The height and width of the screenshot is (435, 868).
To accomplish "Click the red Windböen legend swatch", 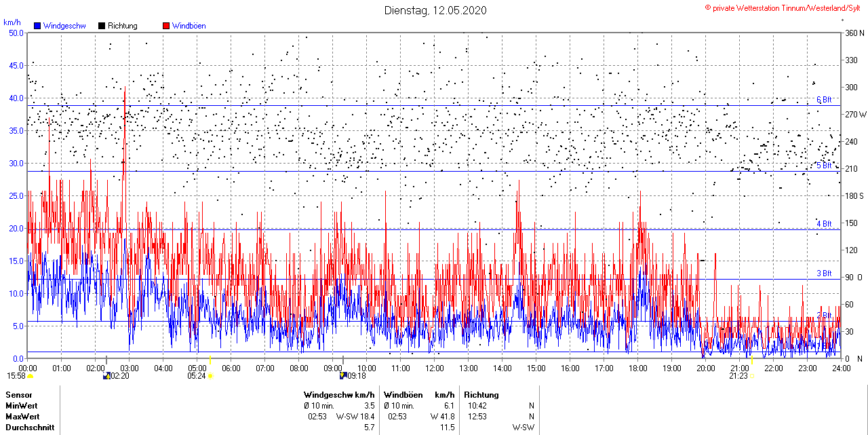I will click(x=166, y=26).
